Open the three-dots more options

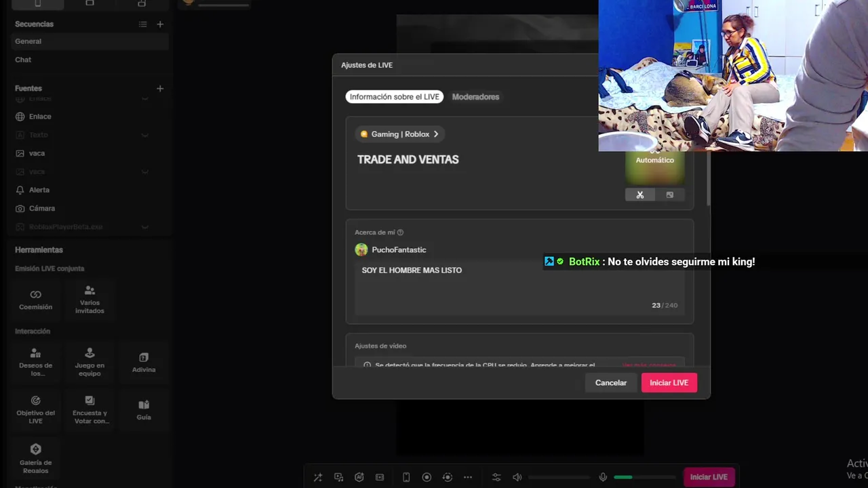468,477
